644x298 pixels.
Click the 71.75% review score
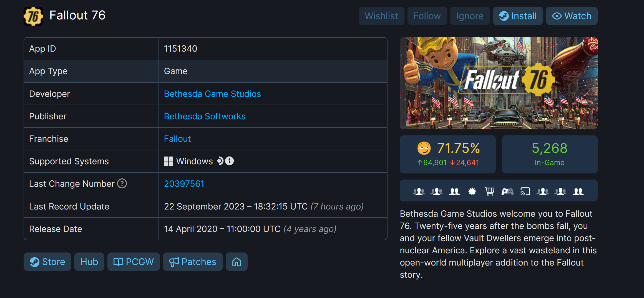coord(458,148)
